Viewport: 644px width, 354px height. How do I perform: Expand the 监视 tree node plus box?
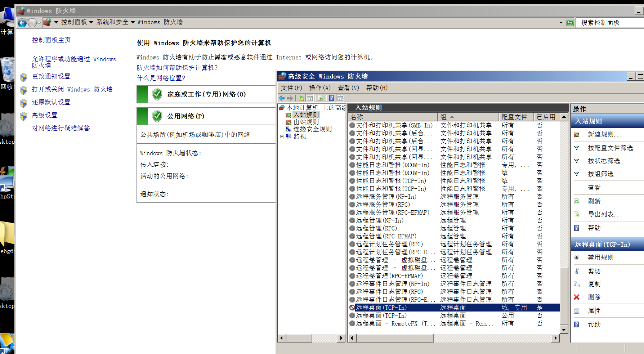point(282,136)
